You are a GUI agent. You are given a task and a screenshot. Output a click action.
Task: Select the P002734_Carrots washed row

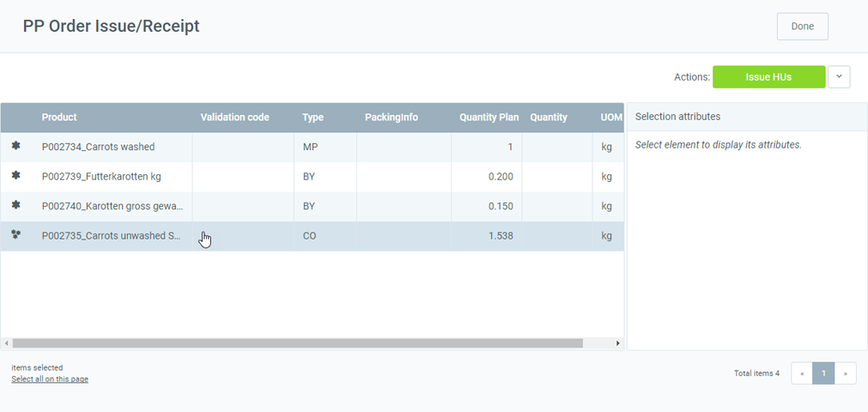[313, 147]
